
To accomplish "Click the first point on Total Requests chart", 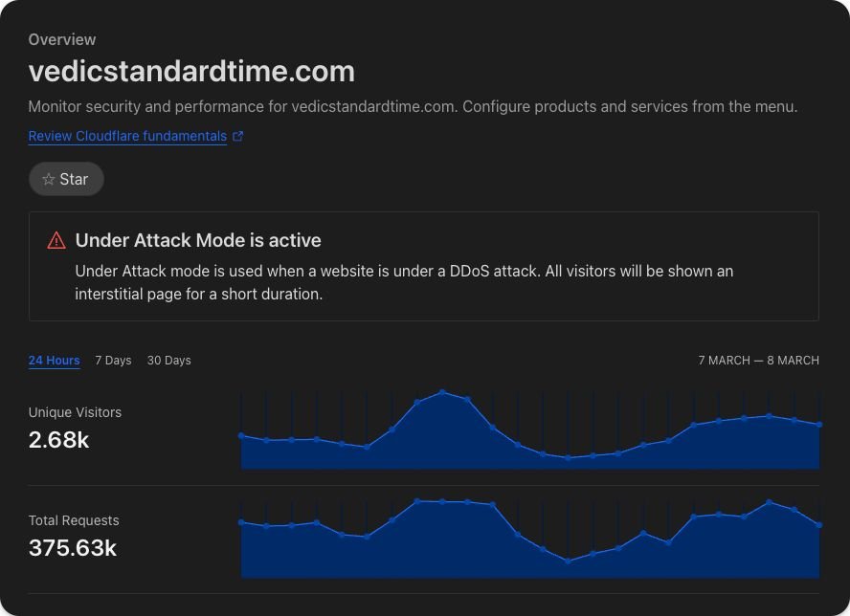I will pos(241,522).
